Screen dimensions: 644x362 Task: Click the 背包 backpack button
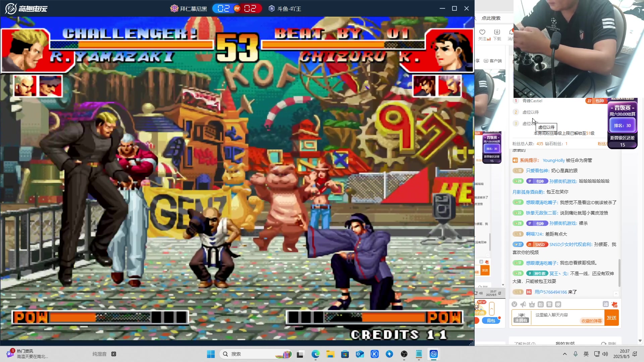491,320
